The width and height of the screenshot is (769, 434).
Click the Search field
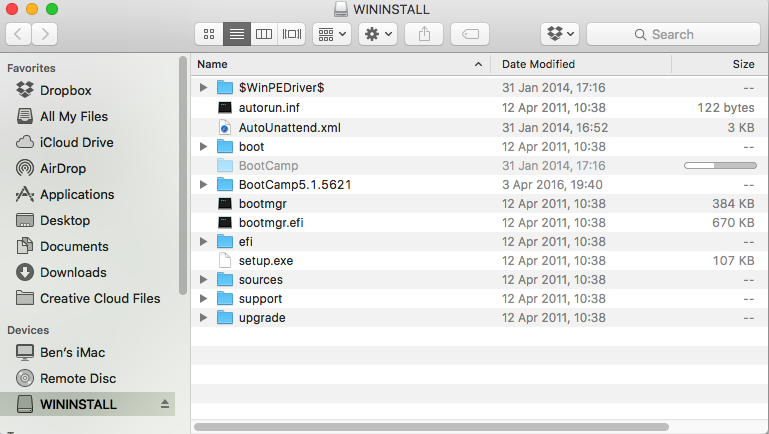coord(673,34)
